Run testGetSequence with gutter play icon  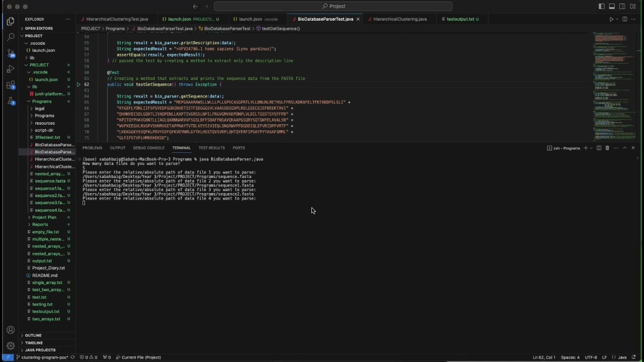click(x=78, y=84)
